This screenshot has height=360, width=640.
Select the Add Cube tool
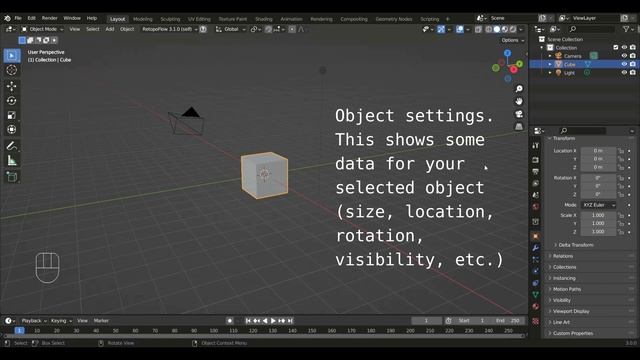(12, 177)
